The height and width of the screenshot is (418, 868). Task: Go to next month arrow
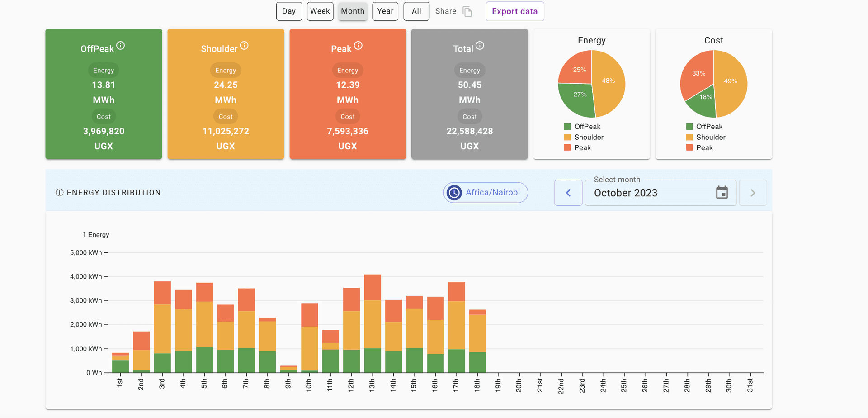753,193
